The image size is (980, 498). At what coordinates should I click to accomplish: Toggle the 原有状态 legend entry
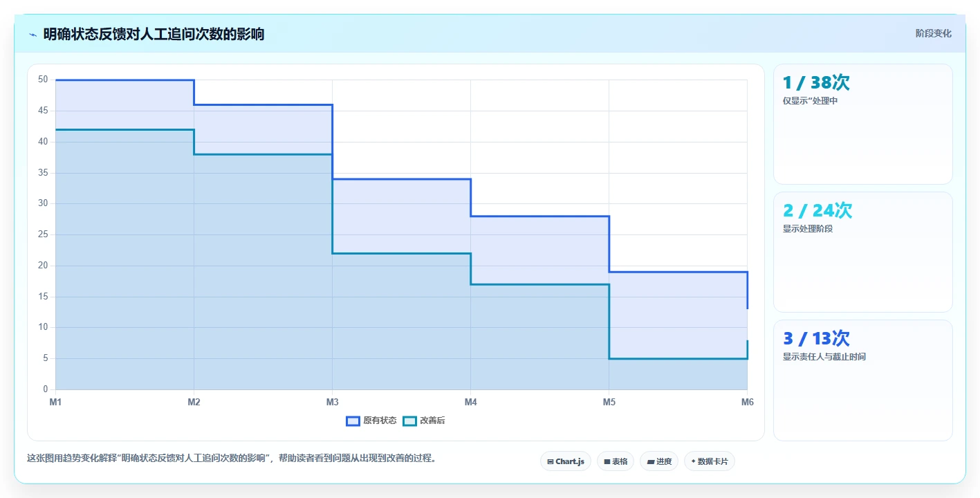tap(371, 421)
